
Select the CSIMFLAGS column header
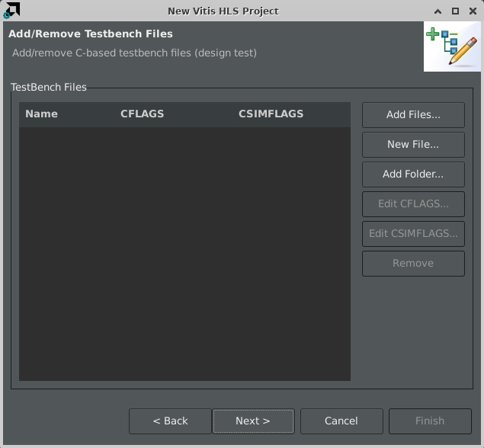pos(291,114)
